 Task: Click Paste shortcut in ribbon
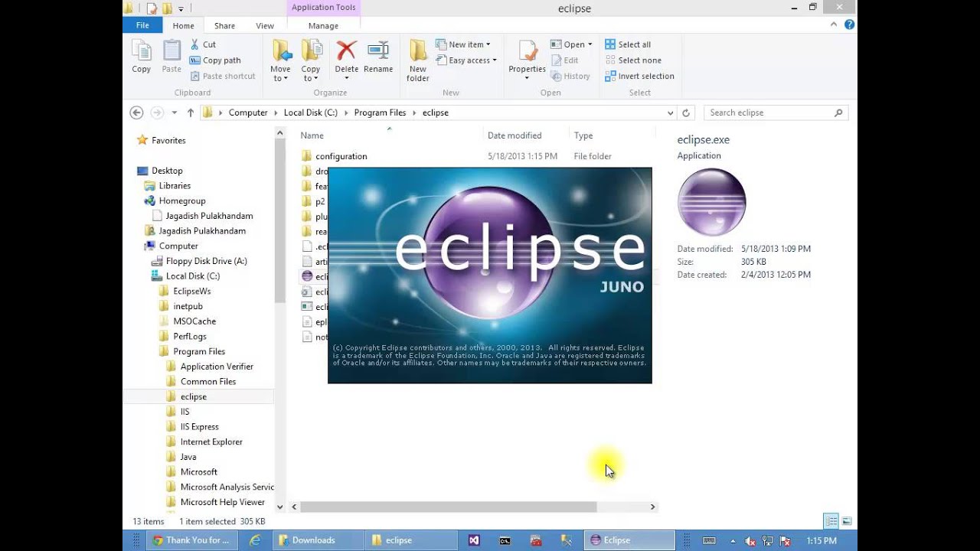223,77
